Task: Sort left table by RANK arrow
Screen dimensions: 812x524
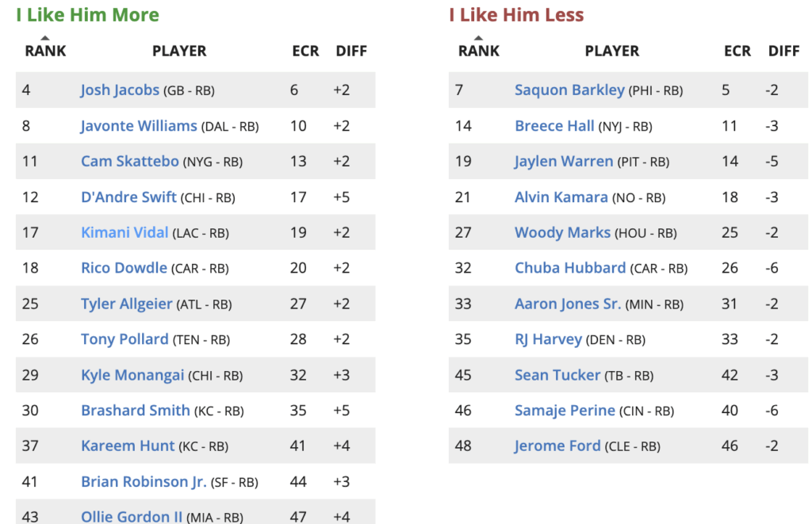Action: (45, 38)
